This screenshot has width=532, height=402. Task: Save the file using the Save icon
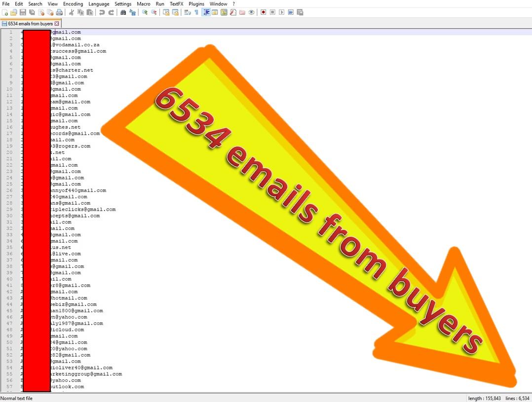(x=22, y=12)
